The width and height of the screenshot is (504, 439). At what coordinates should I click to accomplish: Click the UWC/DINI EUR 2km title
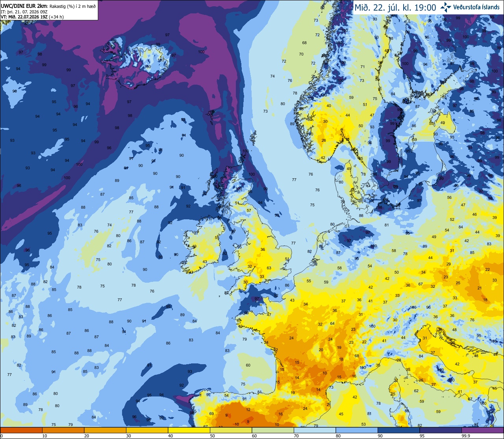pos(24,6)
